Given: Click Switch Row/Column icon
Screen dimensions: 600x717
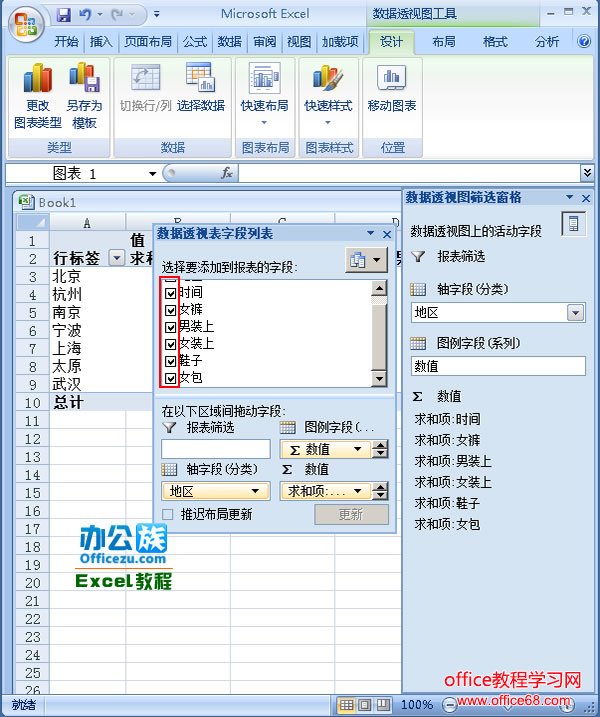Looking at the screenshot, I should click(x=145, y=88).
